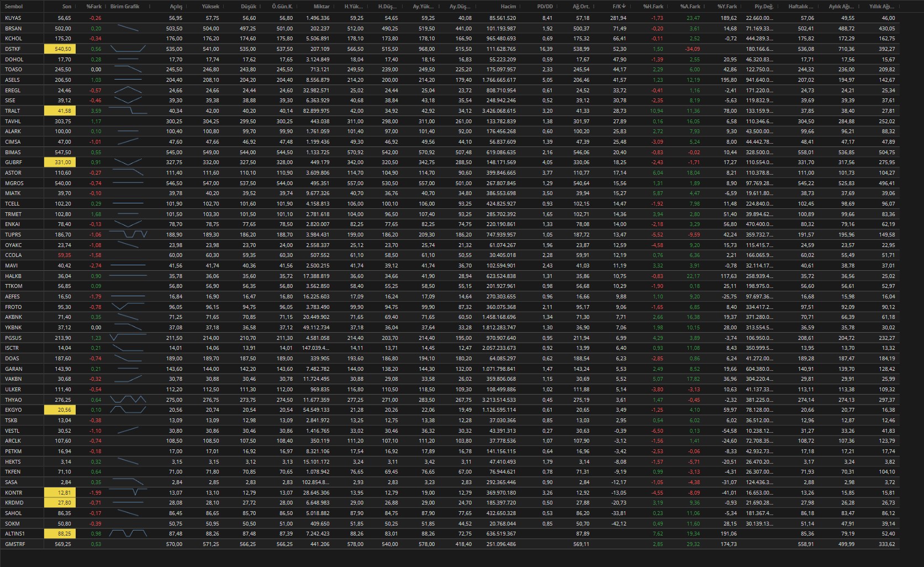This screenshot has height=567, width=924.
Task: Select the AKBNK symbol row
Action: (450, 317)
